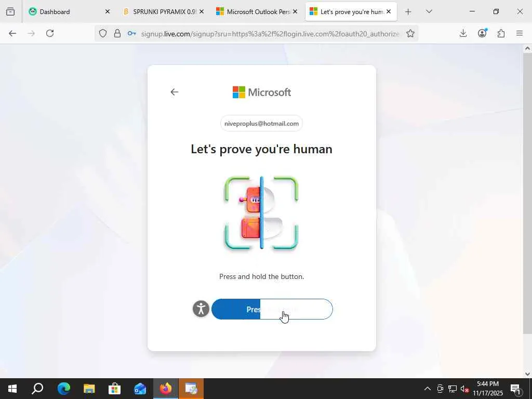Image resolution: width=532 pixels, height=399 pixels.
Task: Open the Firefox View tab list icon
Action: pyautogui.click(x=10, y=11)
